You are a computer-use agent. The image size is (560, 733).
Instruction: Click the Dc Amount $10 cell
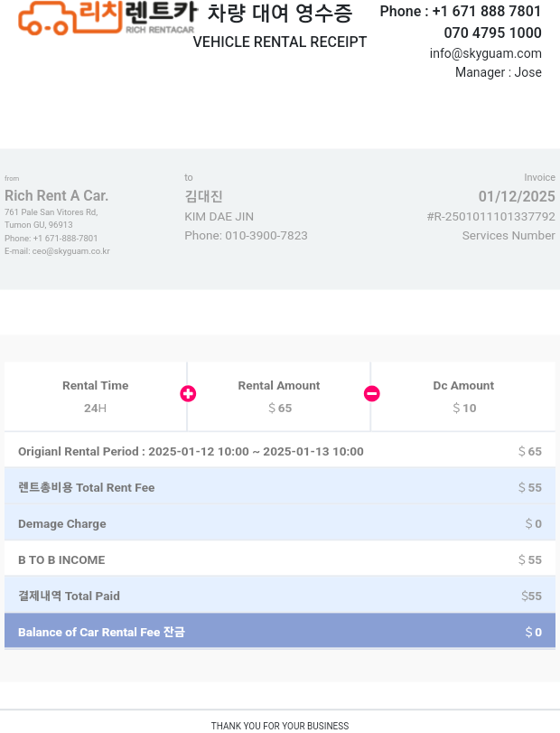pos(463,397)
